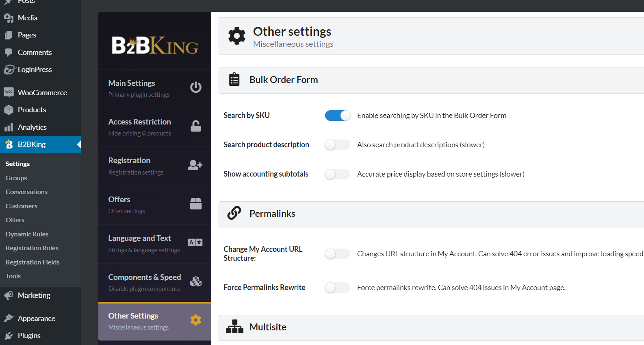Screen dimensions: 644x345
Task: Open Registration Roles page
Action: 32,248
